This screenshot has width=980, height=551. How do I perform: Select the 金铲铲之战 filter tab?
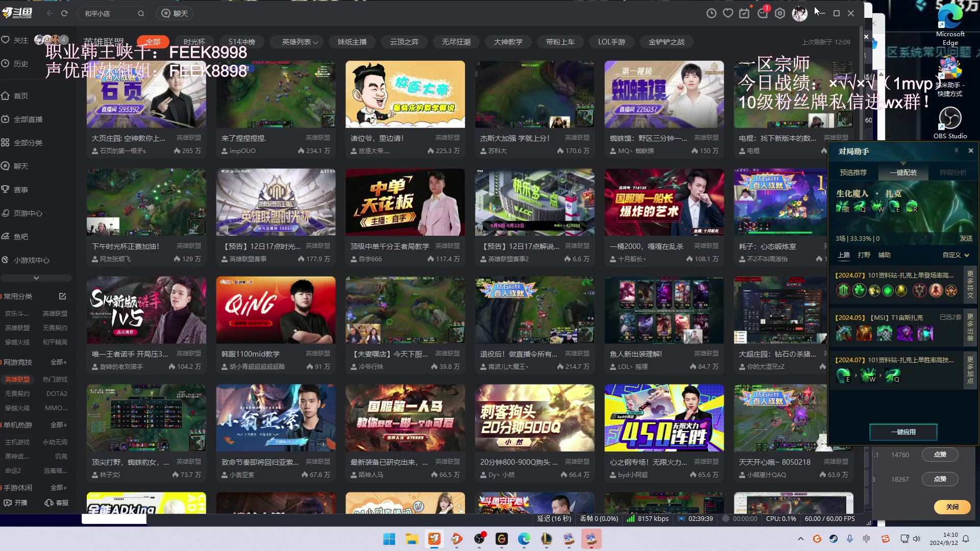coord(666,42)
